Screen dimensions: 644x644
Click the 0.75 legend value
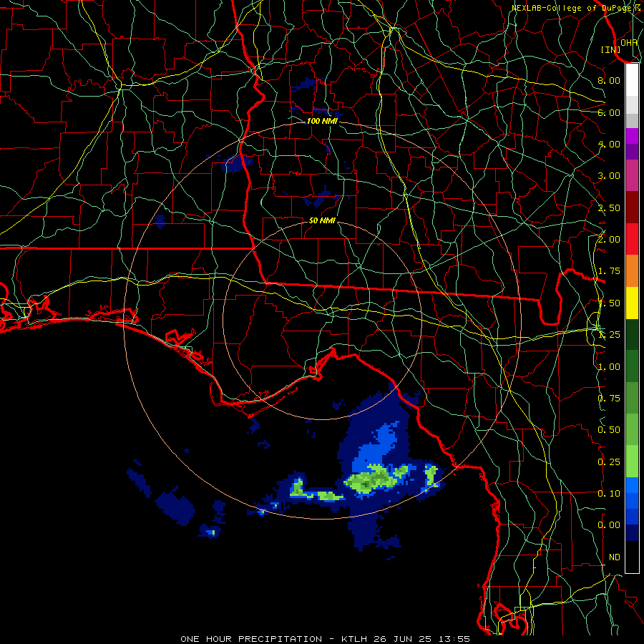pos(609,399)
